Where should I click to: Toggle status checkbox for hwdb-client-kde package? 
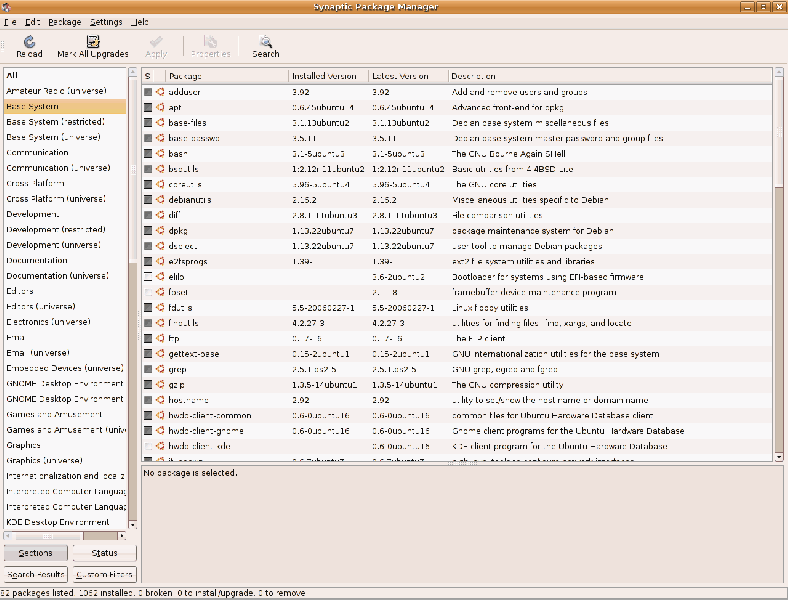148,446
